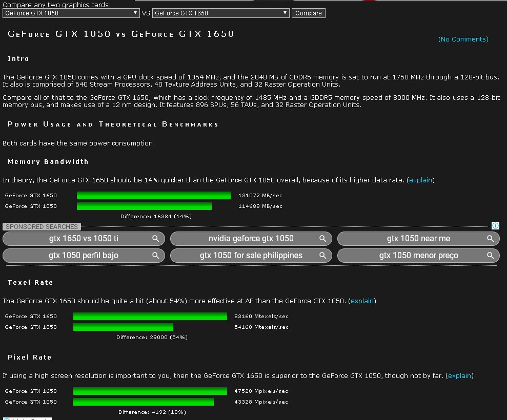This screenshot has width=507, height=420.
Task: Click GTX 1650 texel rate bar
Action: pyautogui.click(x=150, y=317)
